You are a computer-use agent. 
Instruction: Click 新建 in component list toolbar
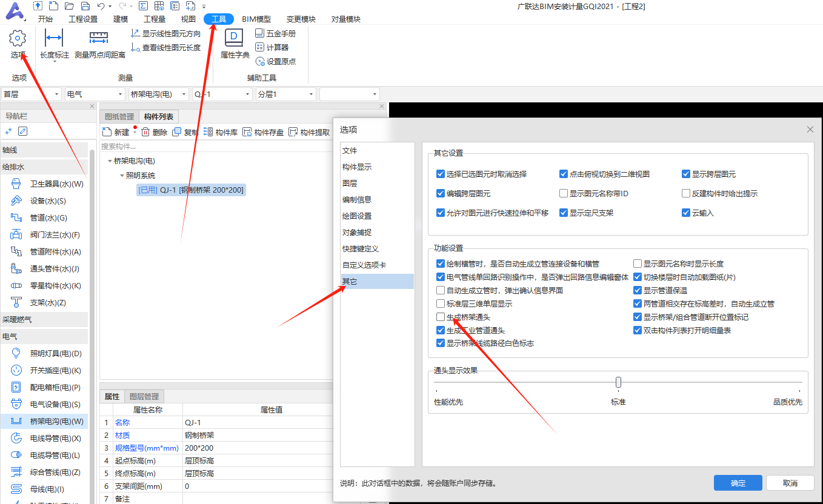pos(116,132)
